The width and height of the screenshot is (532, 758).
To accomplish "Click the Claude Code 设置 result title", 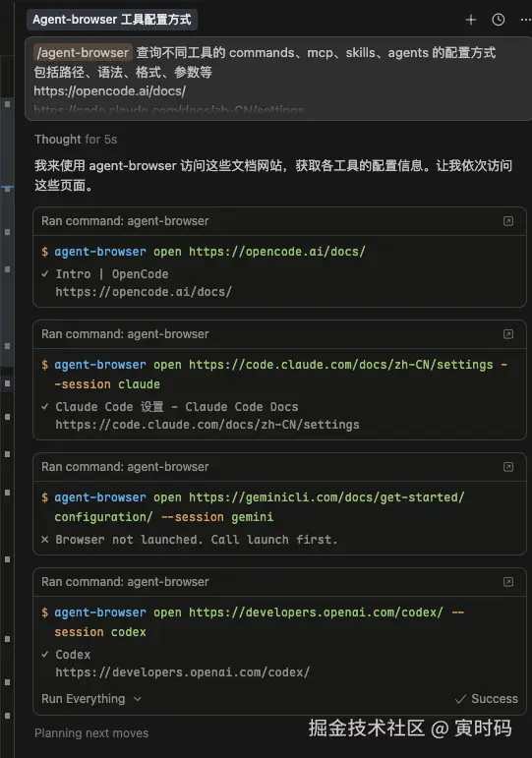I will [177, 407].
